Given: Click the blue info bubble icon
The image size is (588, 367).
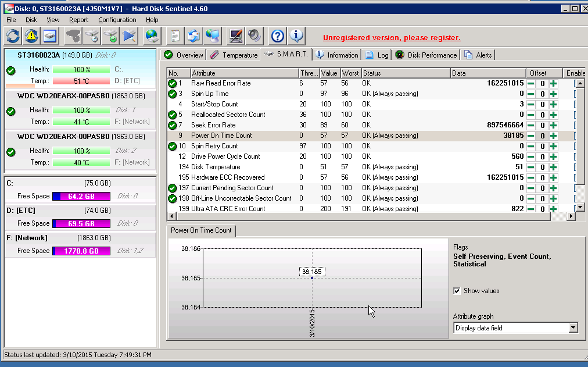Looking at the screenshot, I should [296, 37].
